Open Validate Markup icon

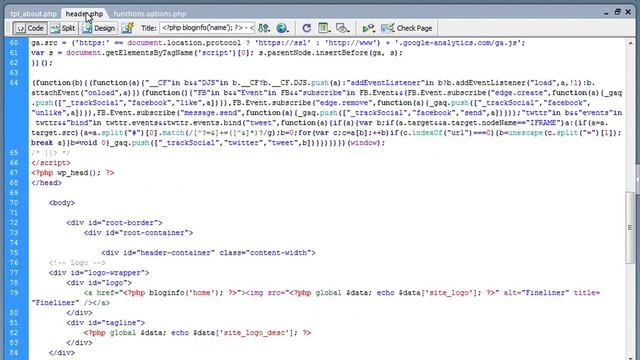(369, 28)
